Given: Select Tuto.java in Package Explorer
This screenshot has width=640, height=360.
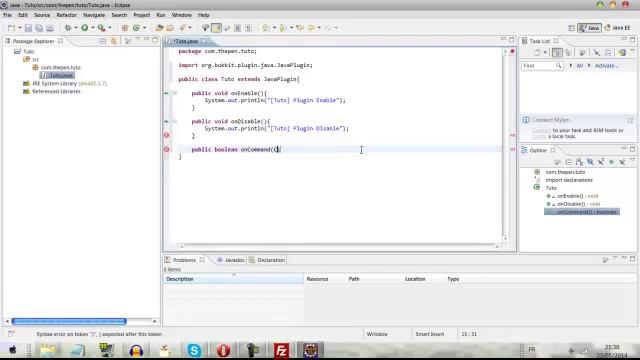Looking at the screenshot, I should click(x=58, y=76).
